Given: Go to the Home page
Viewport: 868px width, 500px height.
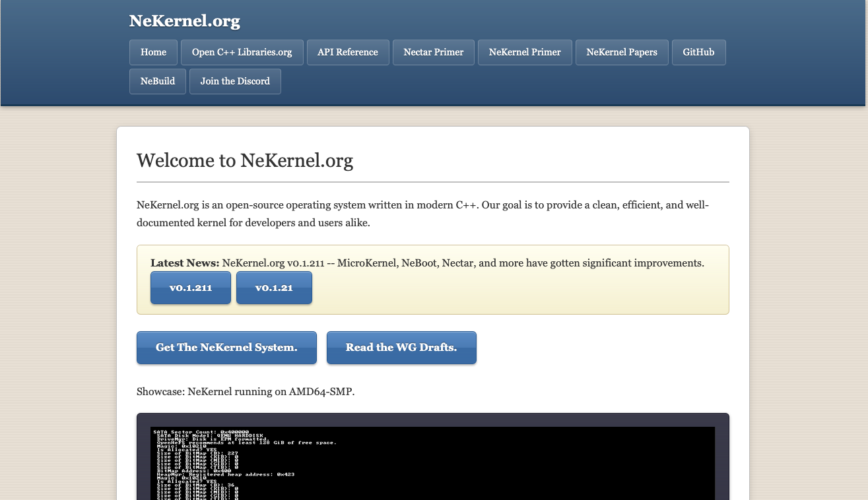Looking at the screenshot, I should [x=153, y=52].
